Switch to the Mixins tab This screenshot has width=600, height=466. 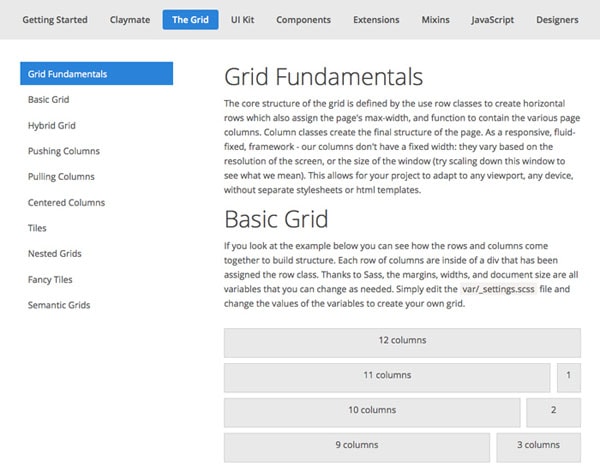click(435, 20)
